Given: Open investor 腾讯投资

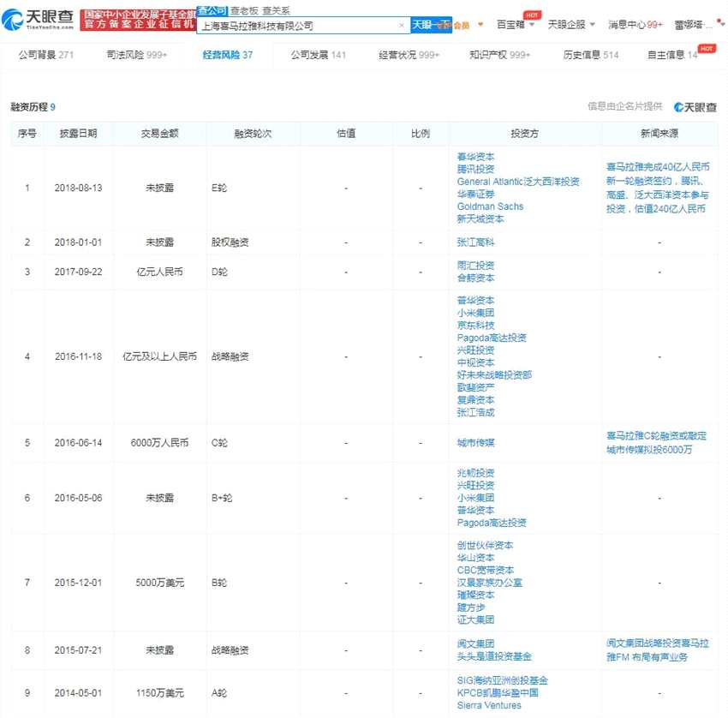Looking at the screenshot, I should [x=475, y=169].
